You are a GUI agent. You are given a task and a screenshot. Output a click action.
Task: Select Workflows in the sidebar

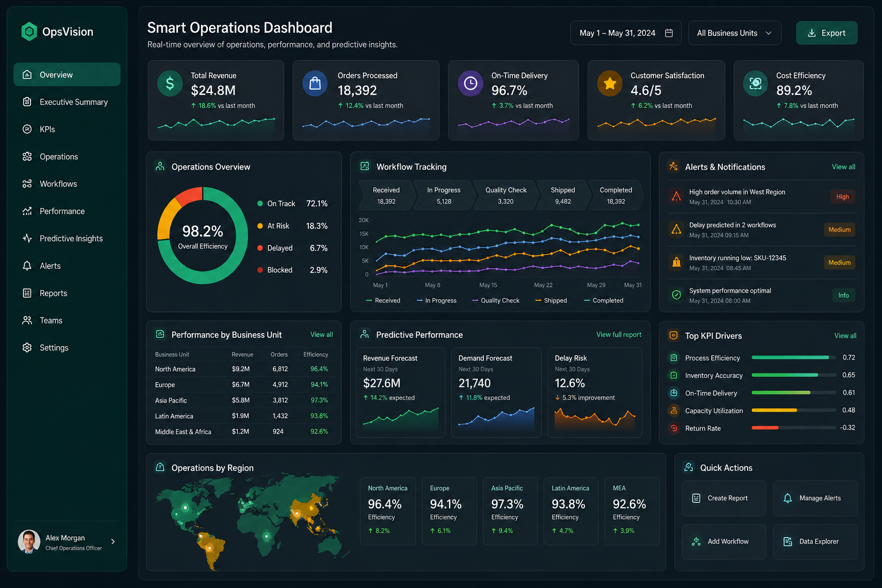(x=67, y=184)
